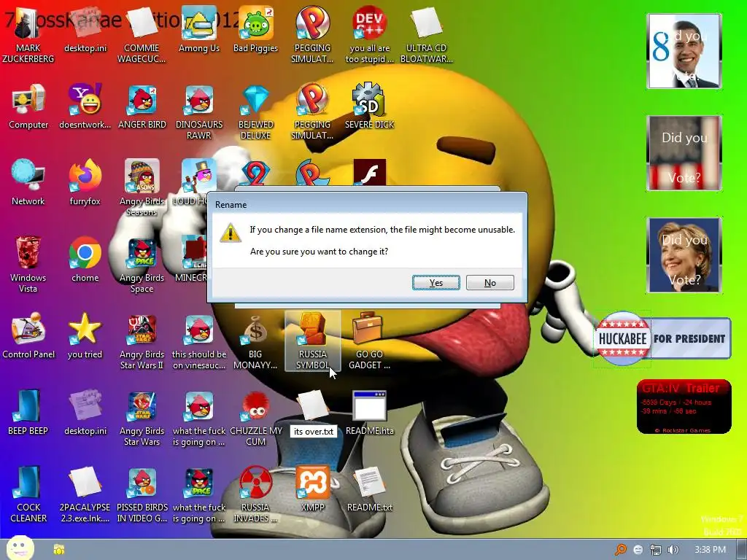Viewport: 747px width, 560px height.
Task: Confirm rename by clicking Yes
Action: pos(436,282)
